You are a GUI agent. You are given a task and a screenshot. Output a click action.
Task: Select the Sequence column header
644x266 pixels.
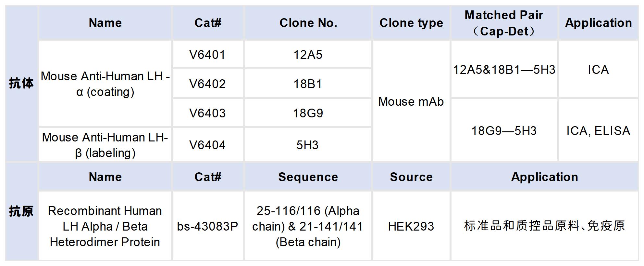308,177
